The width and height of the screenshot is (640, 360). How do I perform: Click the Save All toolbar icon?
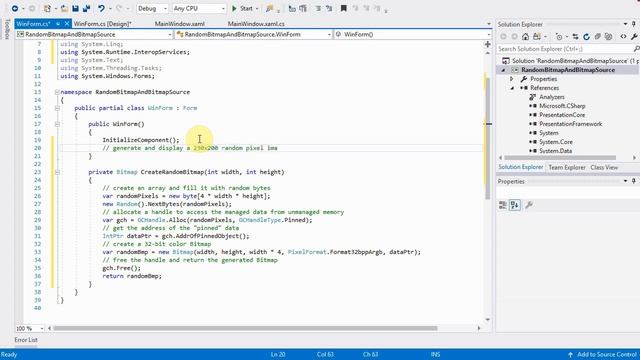[x=87, y=8]
